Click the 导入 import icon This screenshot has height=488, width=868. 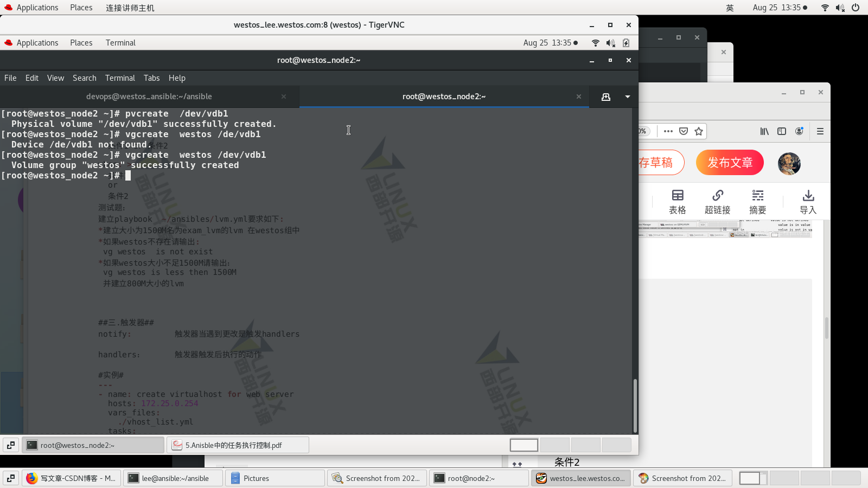coord(808,202)
